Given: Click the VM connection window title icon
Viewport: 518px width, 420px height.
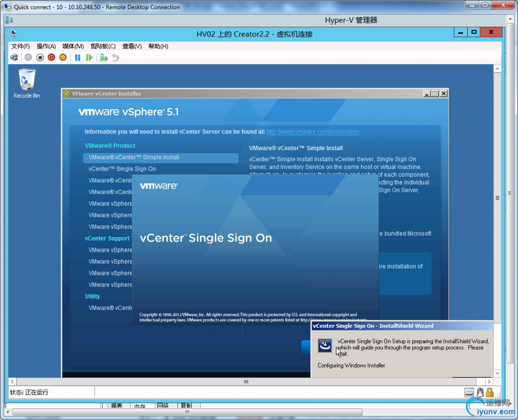Looking at the screenshot, I should (14, 33).
